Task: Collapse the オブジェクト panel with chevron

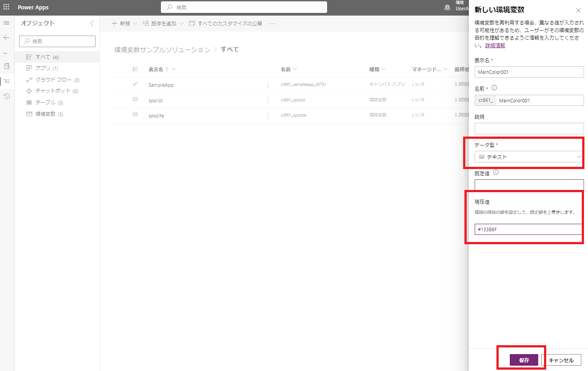Action: tap(92, 23)
